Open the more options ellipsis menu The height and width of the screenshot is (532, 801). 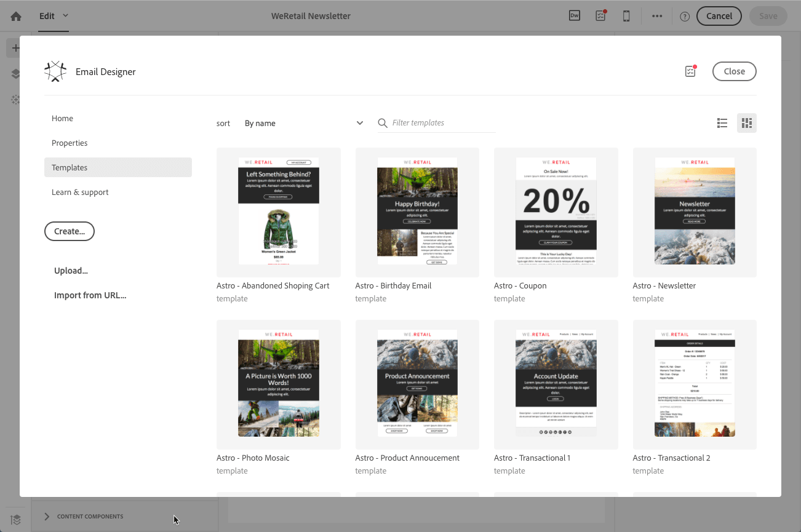657,16
